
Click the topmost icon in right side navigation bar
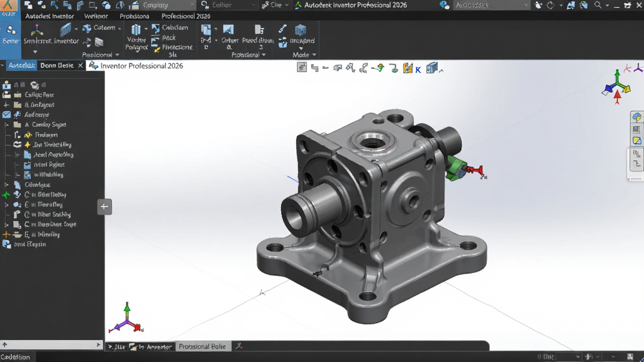tap(636, 118)
